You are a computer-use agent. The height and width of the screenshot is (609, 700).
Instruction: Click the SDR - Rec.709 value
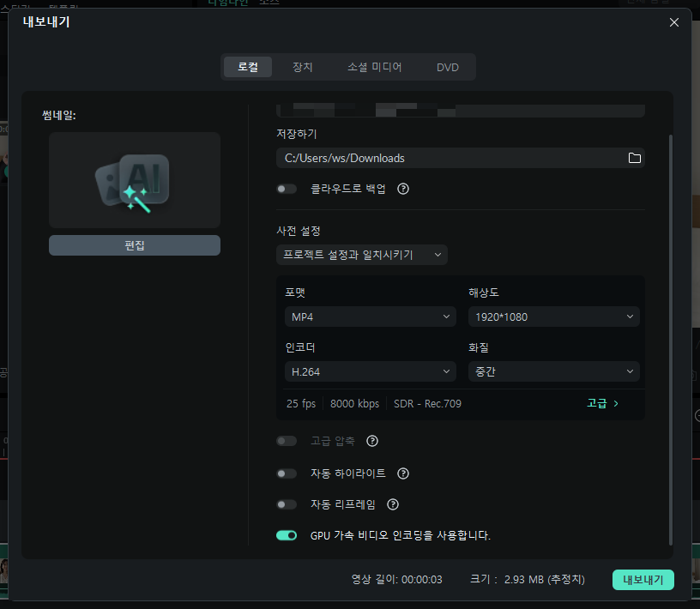pyautogui.click(x=427, y=404)
